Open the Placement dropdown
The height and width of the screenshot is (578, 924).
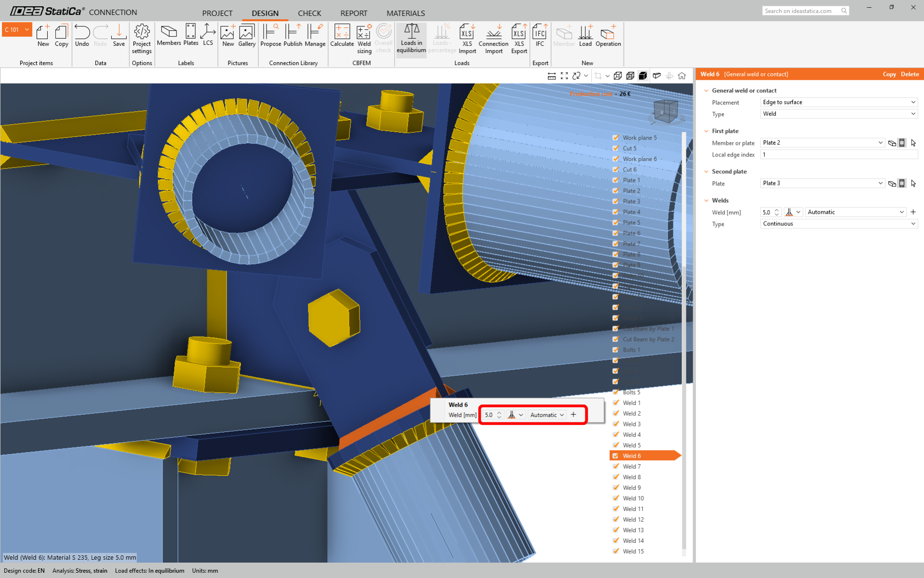[839, 102]
